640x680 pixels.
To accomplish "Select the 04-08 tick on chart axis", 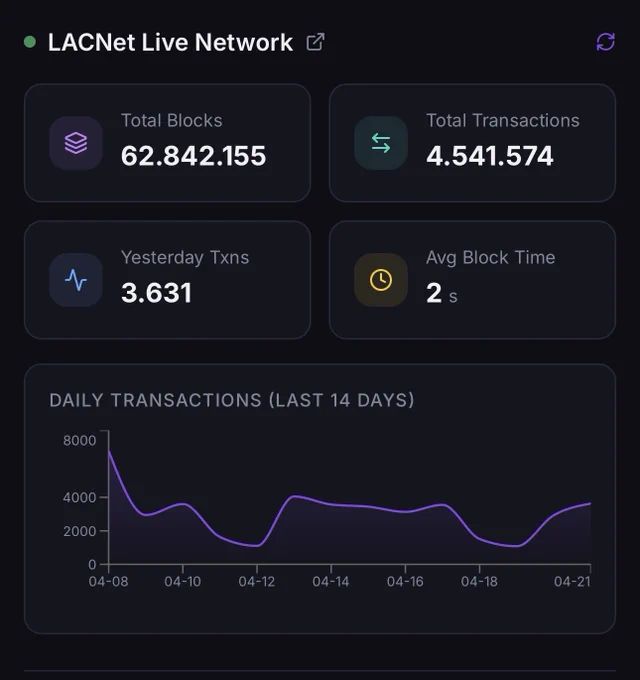I will [108, 582].
